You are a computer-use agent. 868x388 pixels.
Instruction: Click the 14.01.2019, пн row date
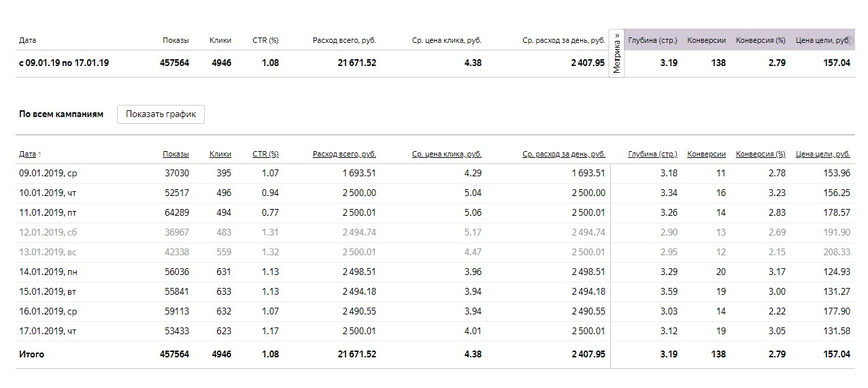click(48, 272)
